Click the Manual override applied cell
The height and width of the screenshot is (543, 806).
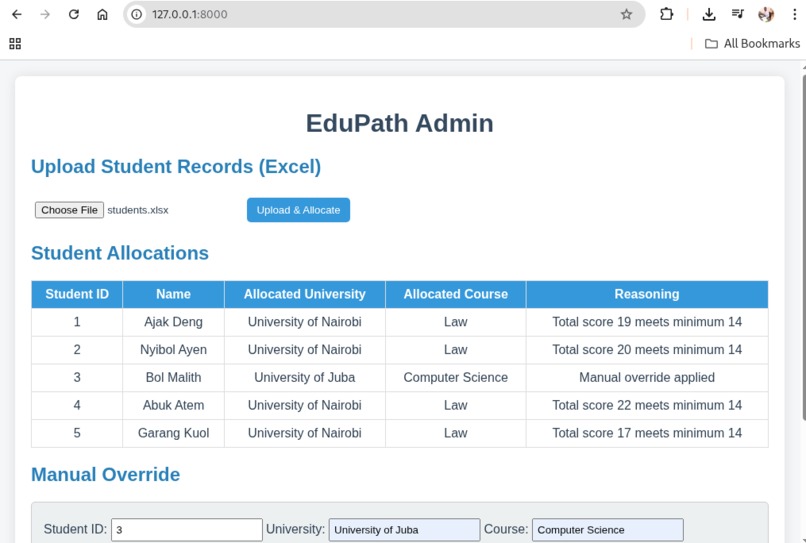pos(647,377)
